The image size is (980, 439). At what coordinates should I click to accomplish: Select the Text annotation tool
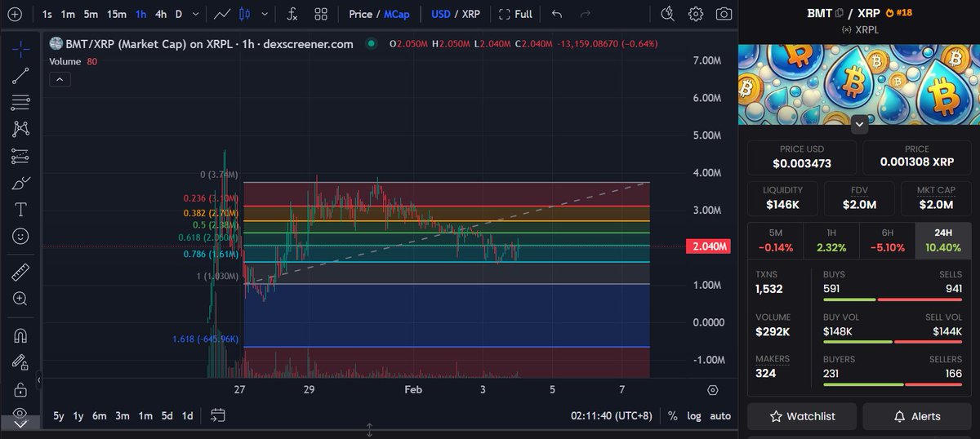tap(21, 210)
